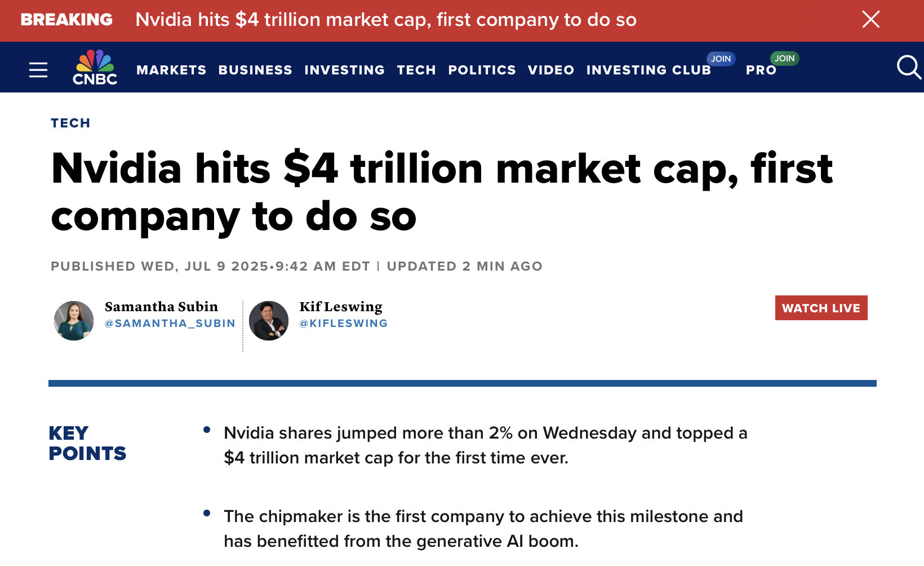Open Investing Club page
This screenshot has height=566, width=924.
point(648,70)
